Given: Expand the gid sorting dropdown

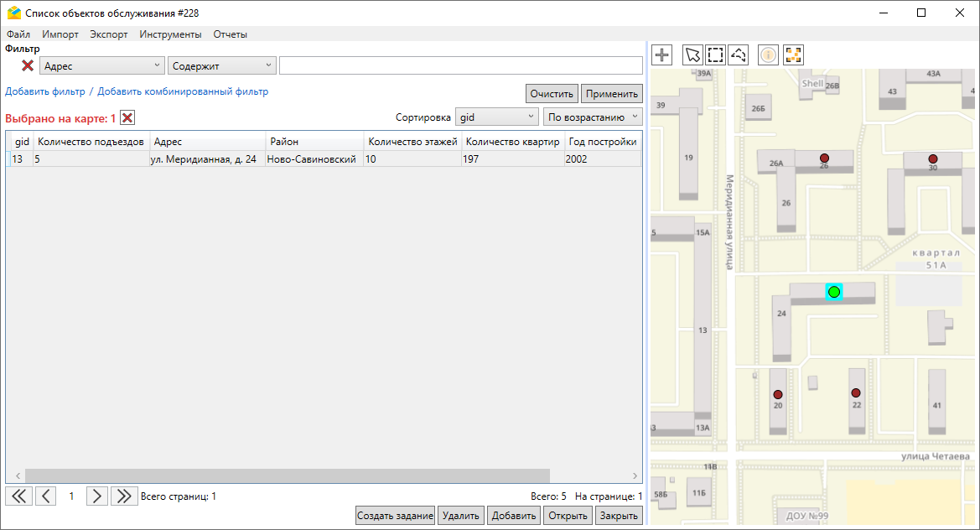Looking at the screenshot, I should pos(496,117).
